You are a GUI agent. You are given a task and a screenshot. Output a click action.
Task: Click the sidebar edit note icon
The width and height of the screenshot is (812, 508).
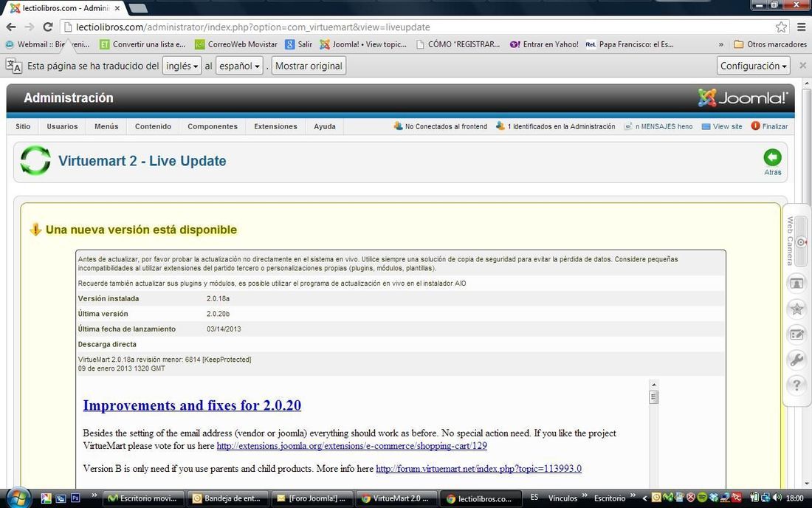[796, 334]
